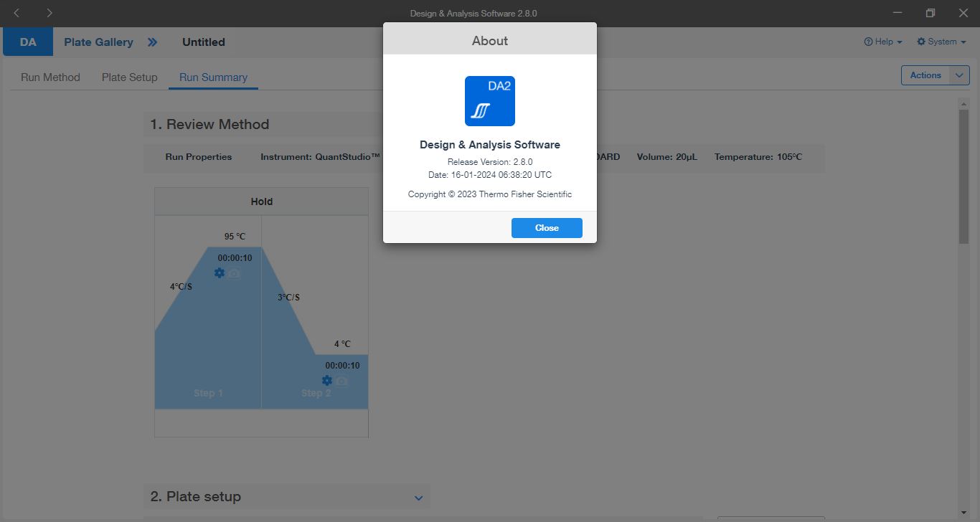This screenshot has height=522, width=980.
Task: Collapse the Plate setup section chevron
Action: point(419,498)
